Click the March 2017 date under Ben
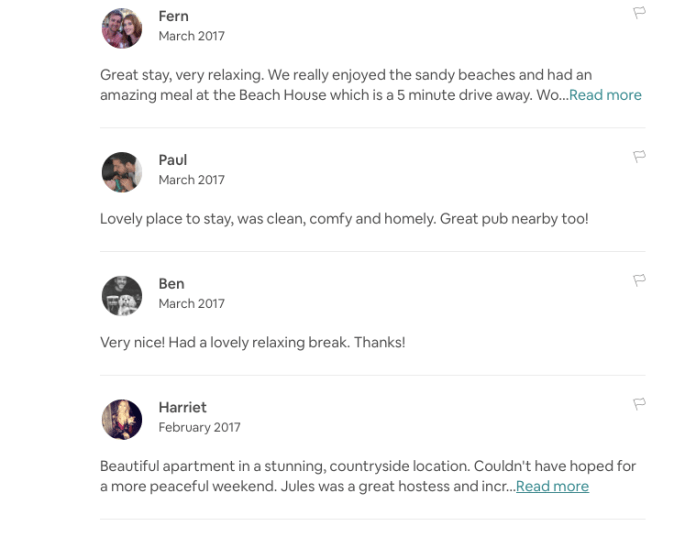 191,303
